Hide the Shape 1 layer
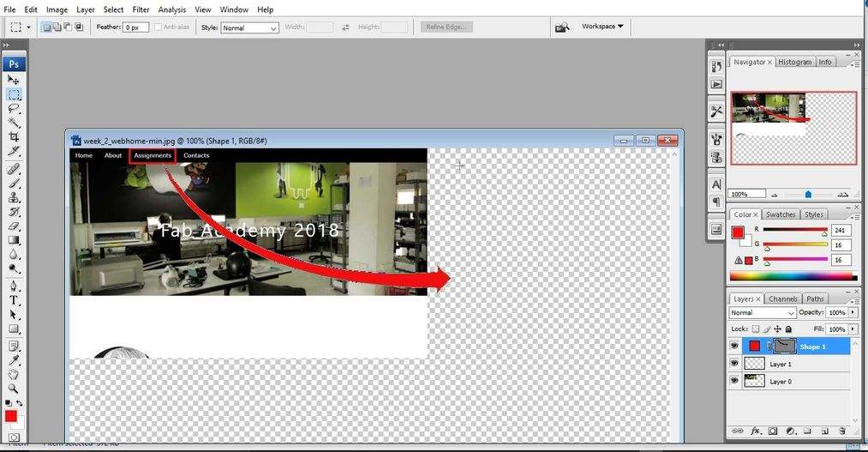 (734, 347)
